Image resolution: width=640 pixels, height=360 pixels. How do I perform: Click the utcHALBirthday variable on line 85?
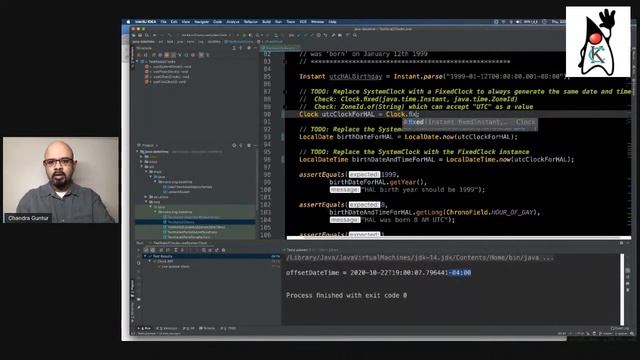[x=356, y=76]
